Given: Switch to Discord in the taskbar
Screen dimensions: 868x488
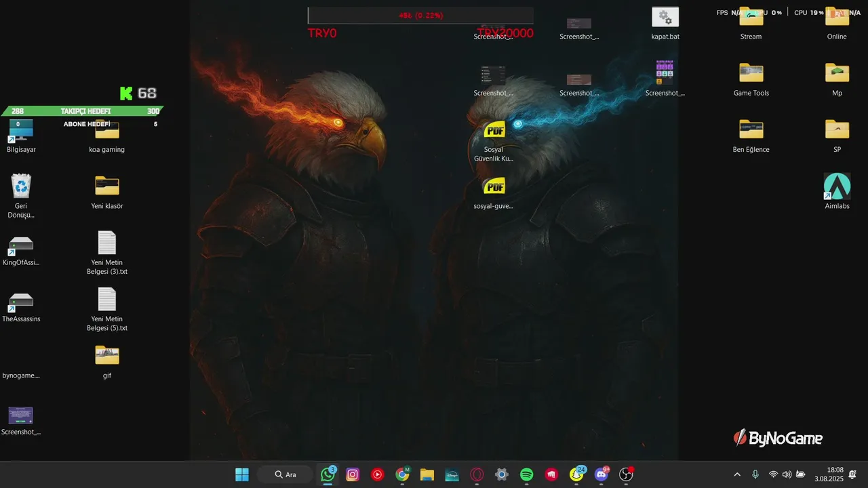Looking at the screenshot, I should tap(601, 474).
